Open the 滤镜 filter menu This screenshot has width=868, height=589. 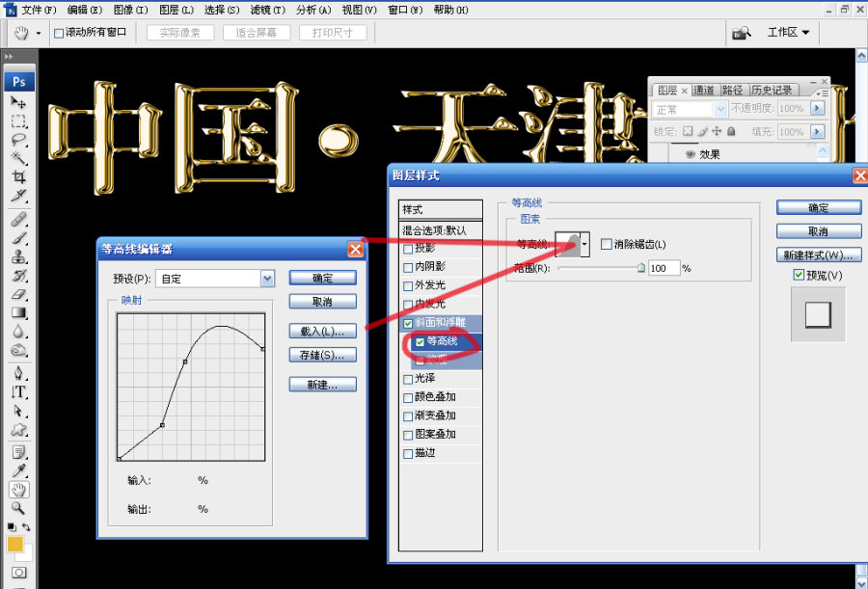(267, 10)
